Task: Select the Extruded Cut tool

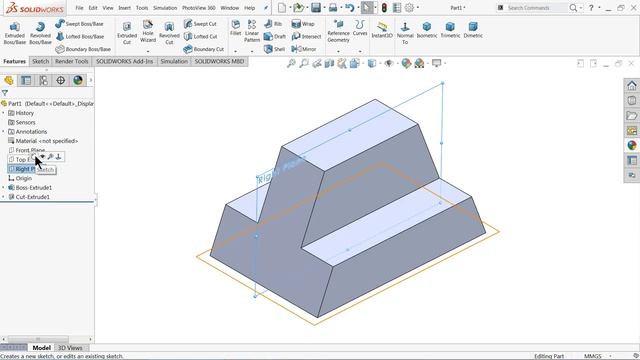Action: point(127,33)
